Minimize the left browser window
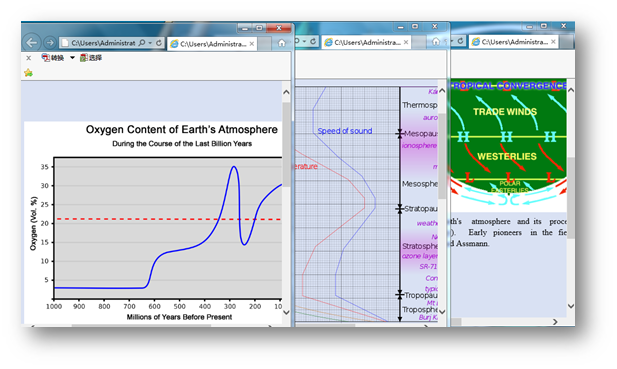This screenshot has height=369, width=617. tap(245, 28)
